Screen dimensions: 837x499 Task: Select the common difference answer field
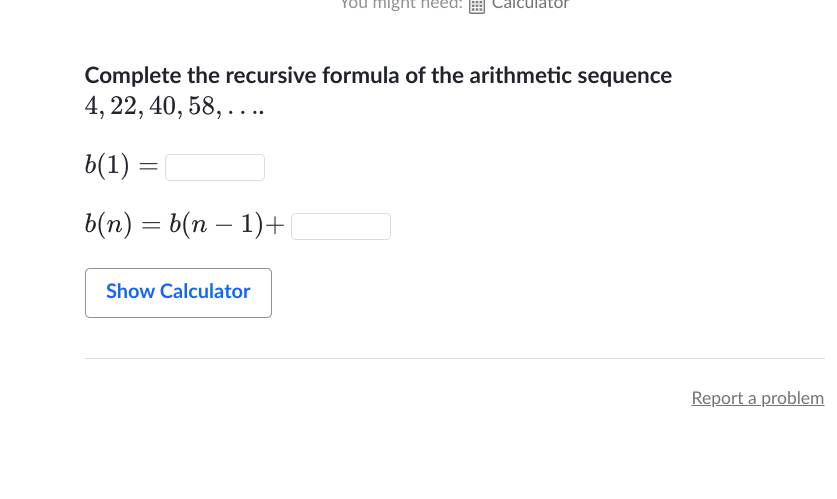tap(341, 227)
